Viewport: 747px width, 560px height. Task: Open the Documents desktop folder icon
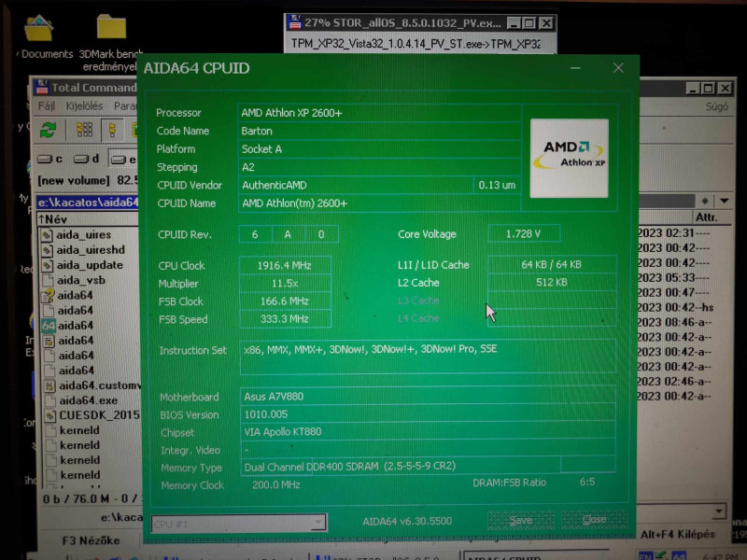click(39, 29)
